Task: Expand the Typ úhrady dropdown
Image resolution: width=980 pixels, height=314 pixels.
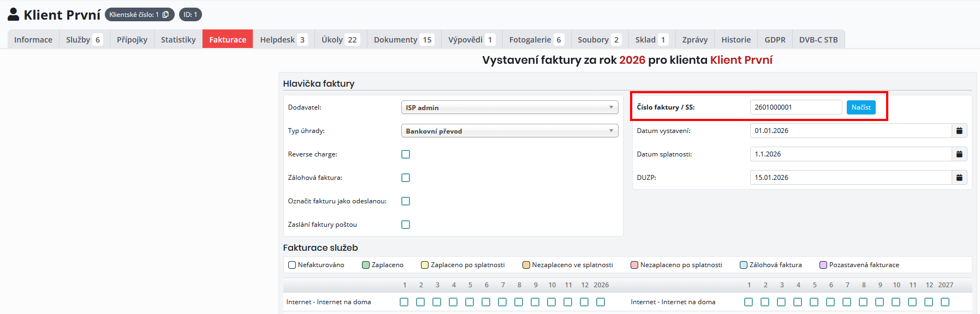Action: pos(509,131)
